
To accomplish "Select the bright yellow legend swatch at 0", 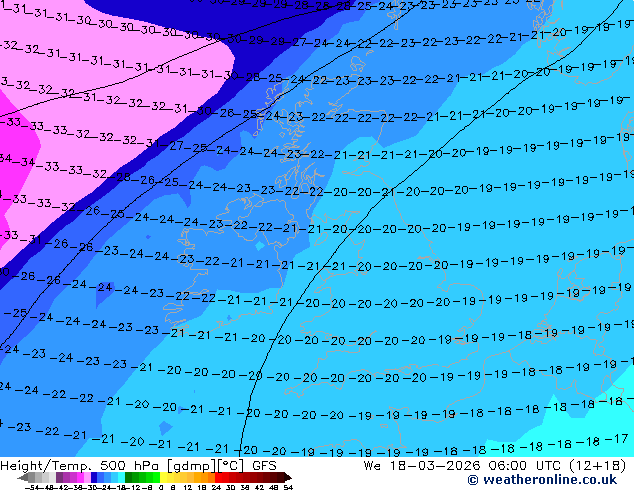I will (163, 477).
